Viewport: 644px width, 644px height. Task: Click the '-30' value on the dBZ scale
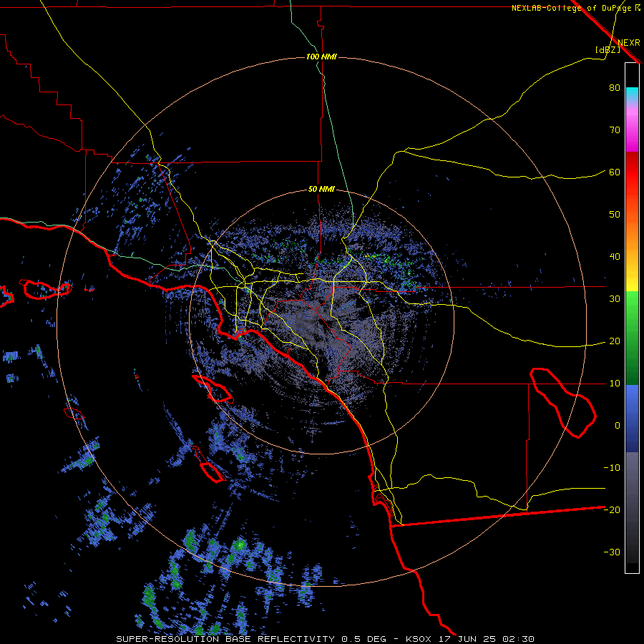(612, 553)
